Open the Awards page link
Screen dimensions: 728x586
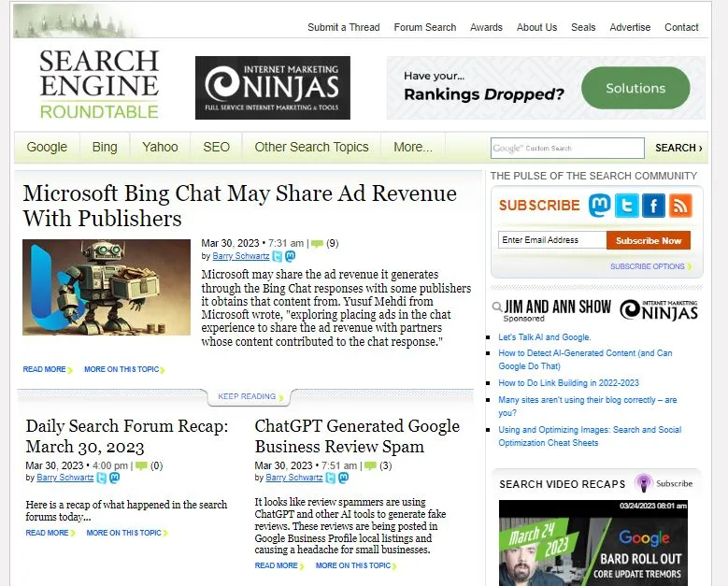(x=486, y=27)
